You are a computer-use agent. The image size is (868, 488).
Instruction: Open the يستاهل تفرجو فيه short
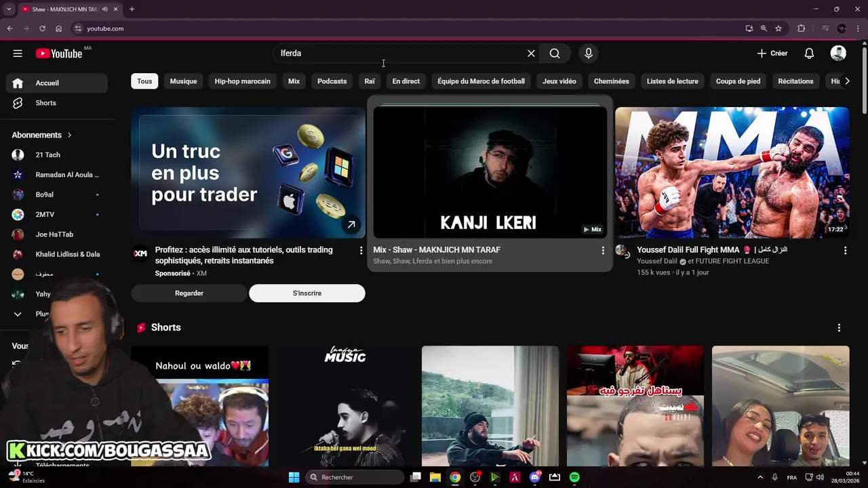click(635, 406)
